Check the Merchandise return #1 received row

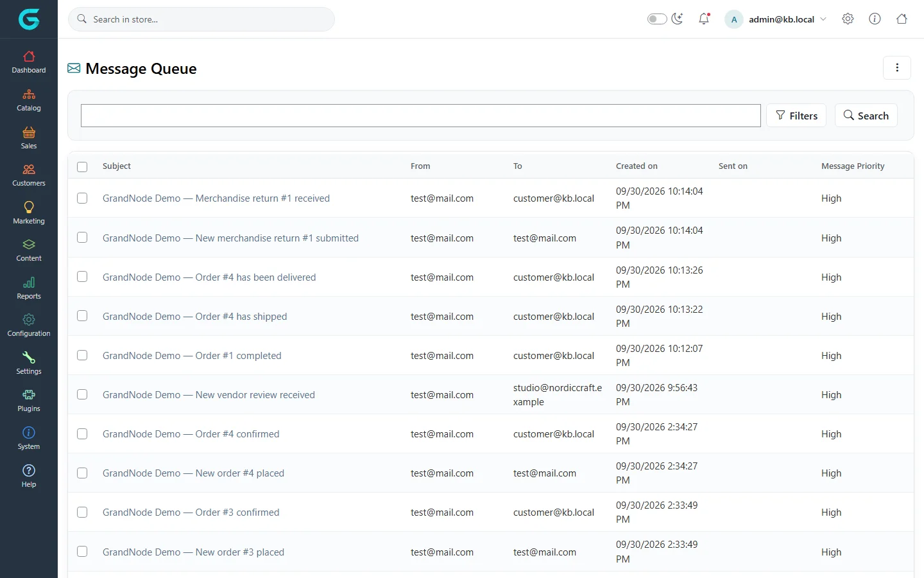[x=82, y=198]
